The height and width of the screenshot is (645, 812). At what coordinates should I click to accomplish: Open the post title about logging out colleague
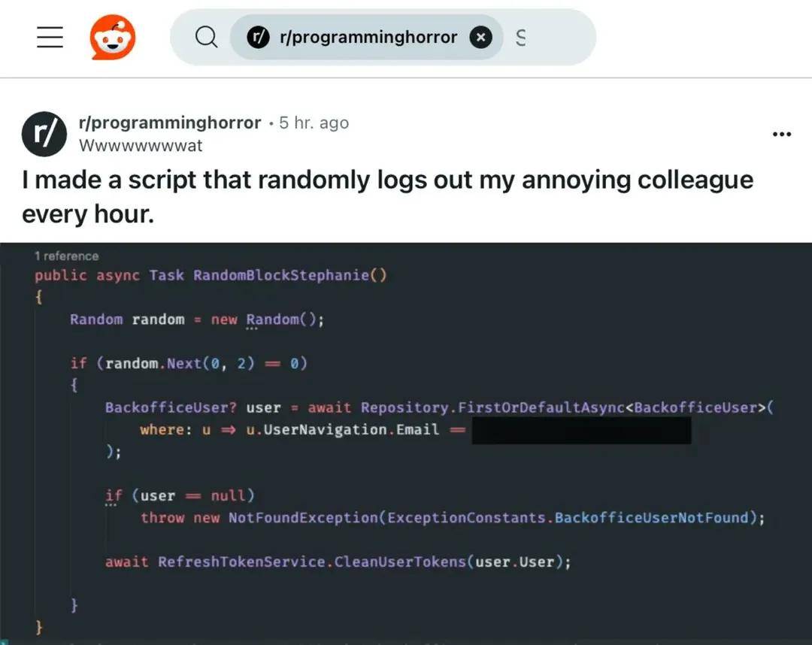click(x=387, y=197)
